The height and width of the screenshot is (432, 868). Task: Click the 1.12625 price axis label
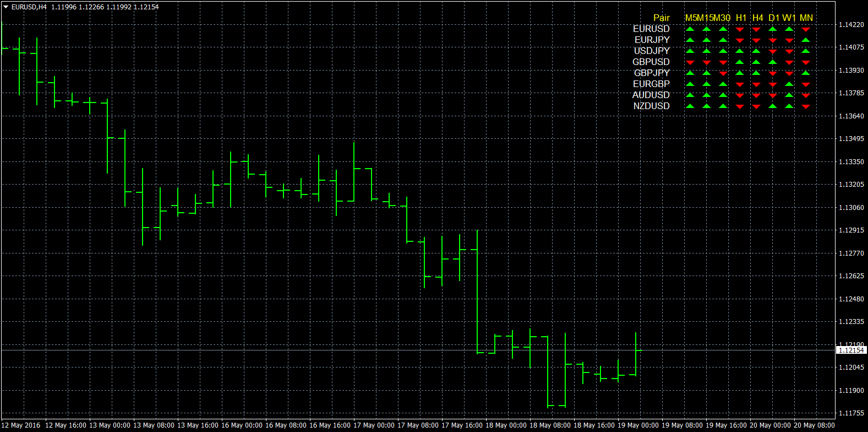point(851,276)
